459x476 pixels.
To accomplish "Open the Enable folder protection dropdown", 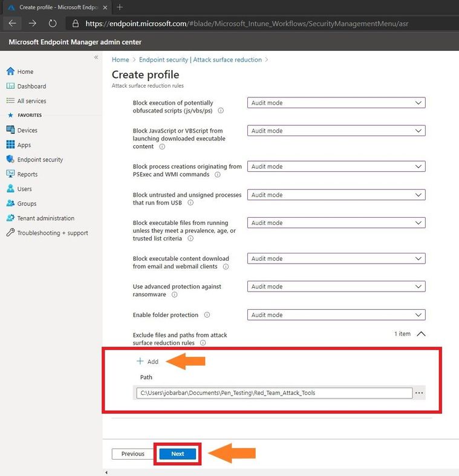I will [x=336, y=315].
